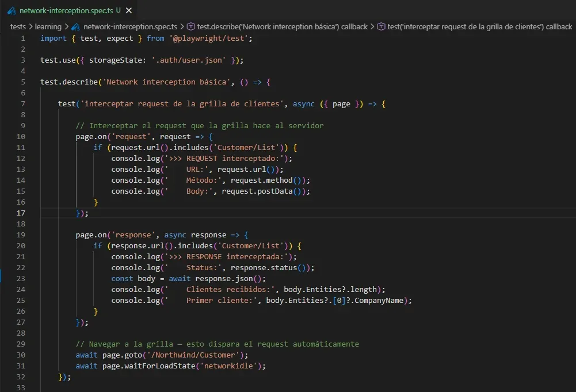This screenshot has width=576, height=392.
Task: Click 'const body' declaration on line 23
Action: click(133, 279)
